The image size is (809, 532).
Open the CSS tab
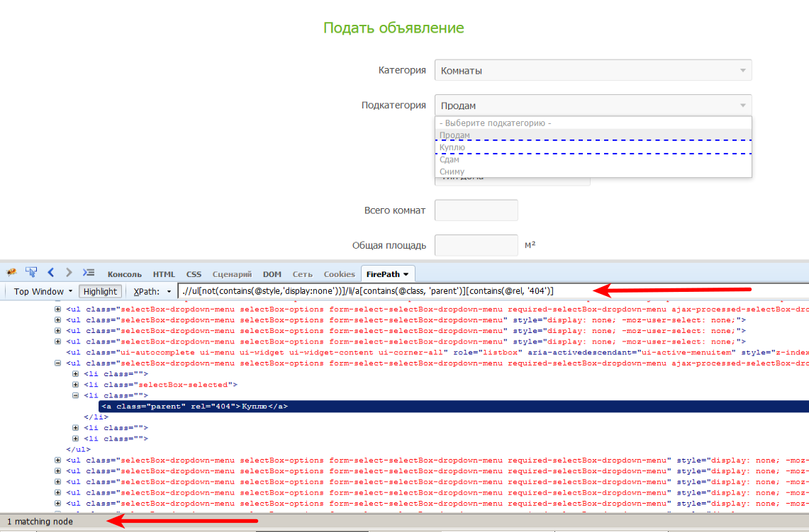[194, 274]
